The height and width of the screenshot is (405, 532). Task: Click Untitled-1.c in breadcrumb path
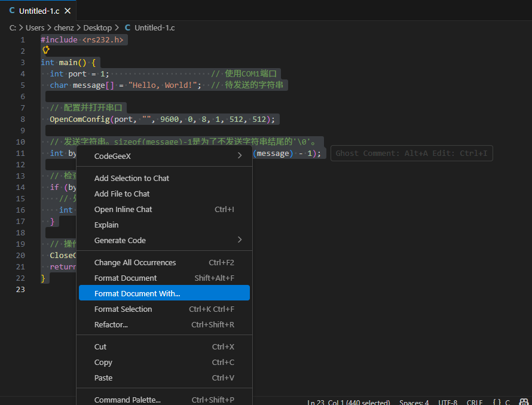pos(155,28)
